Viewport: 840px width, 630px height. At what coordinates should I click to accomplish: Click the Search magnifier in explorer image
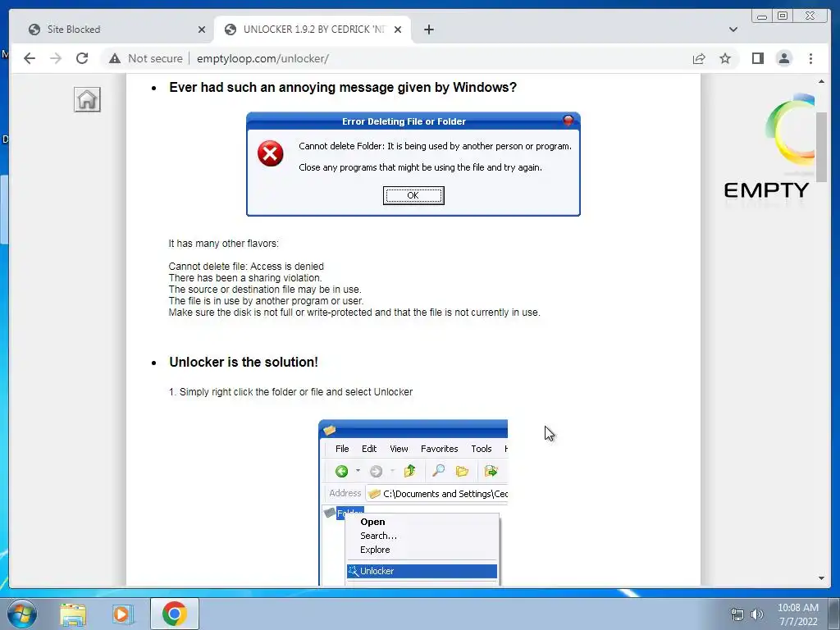coord(438,471)
